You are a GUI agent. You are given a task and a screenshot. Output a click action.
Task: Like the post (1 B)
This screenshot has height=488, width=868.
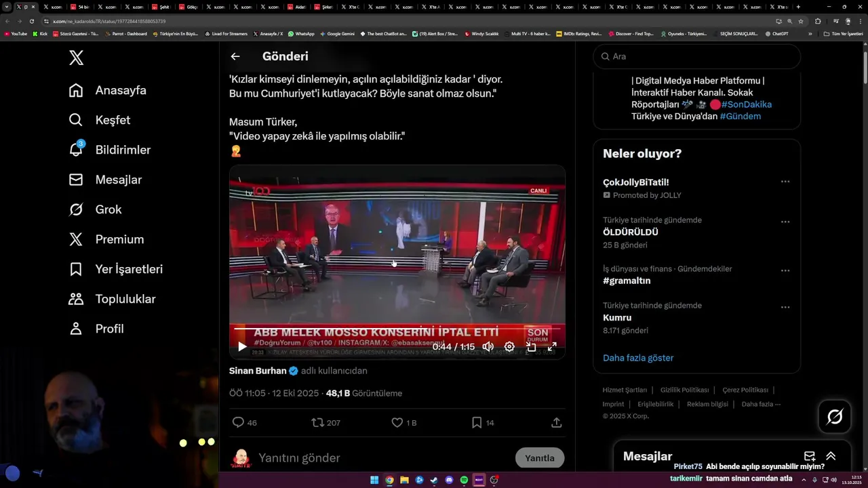coord(404,422)
